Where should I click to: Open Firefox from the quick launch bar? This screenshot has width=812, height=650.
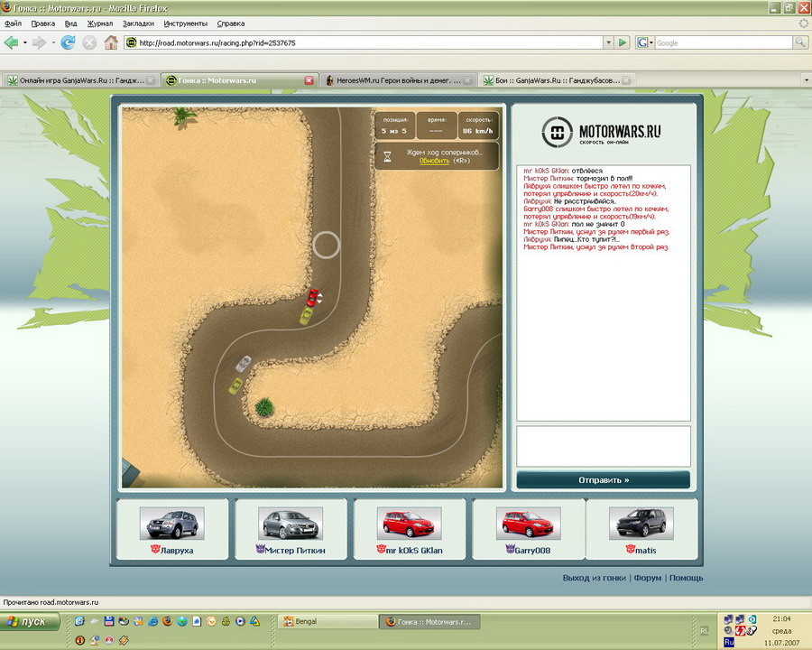click(167, 621)
